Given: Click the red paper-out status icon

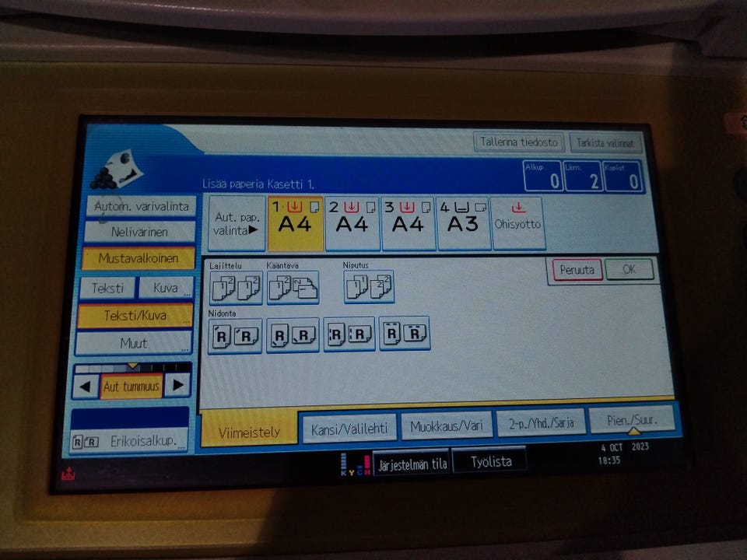Looking at the screenshot, I should [x=68, y=474].
